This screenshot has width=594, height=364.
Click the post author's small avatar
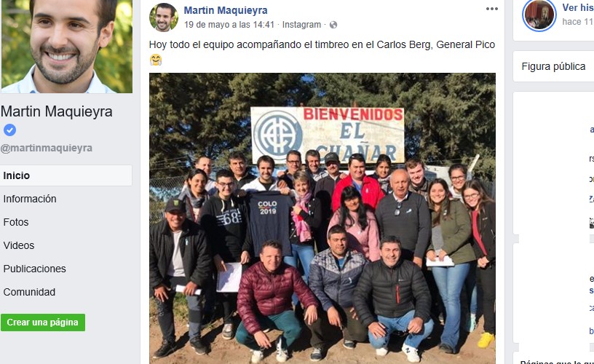point(164,17)
